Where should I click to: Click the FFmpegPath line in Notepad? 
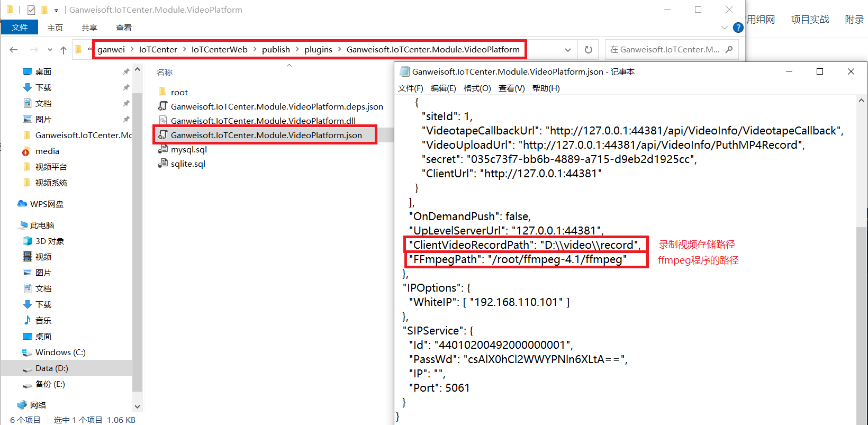518,259
